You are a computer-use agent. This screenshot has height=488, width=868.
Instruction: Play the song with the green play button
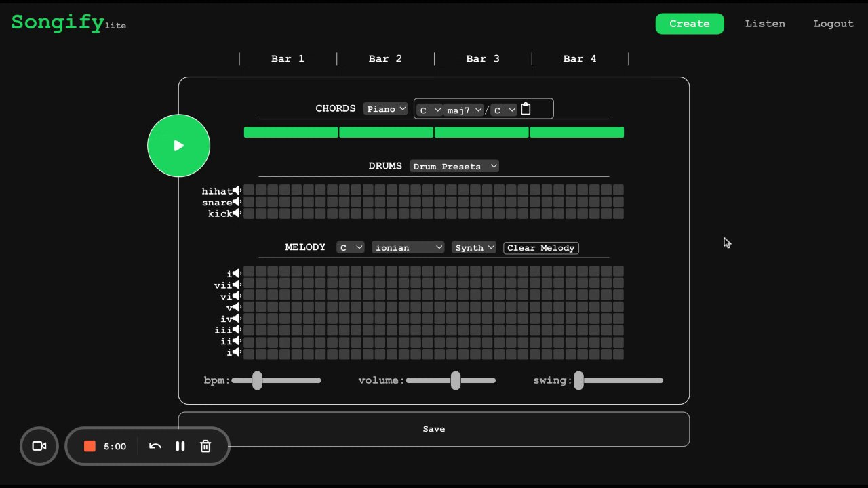[178, 146]
